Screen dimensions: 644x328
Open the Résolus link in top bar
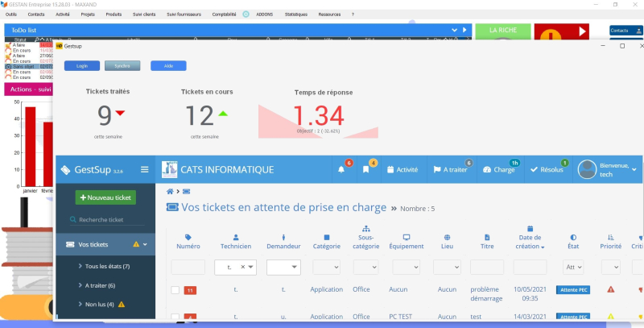click(x=547, y=170)
